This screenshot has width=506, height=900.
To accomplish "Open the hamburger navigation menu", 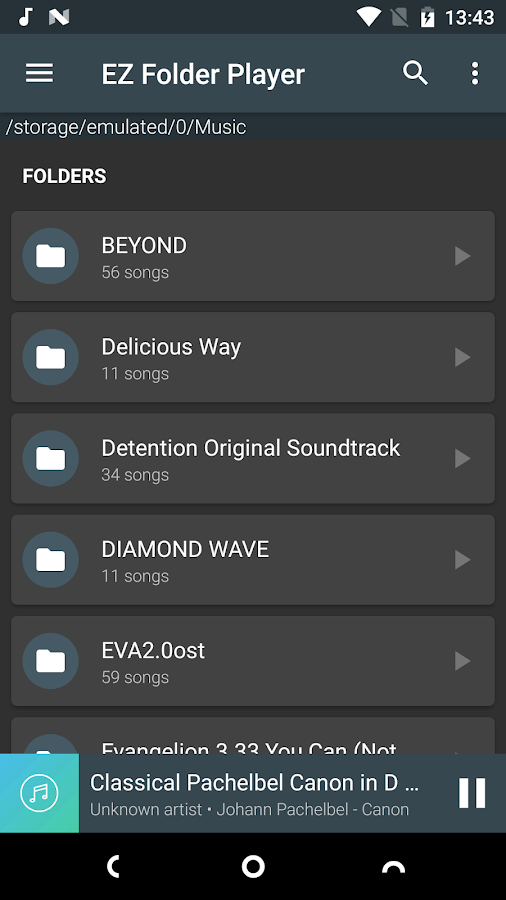I will coord(40,73).
